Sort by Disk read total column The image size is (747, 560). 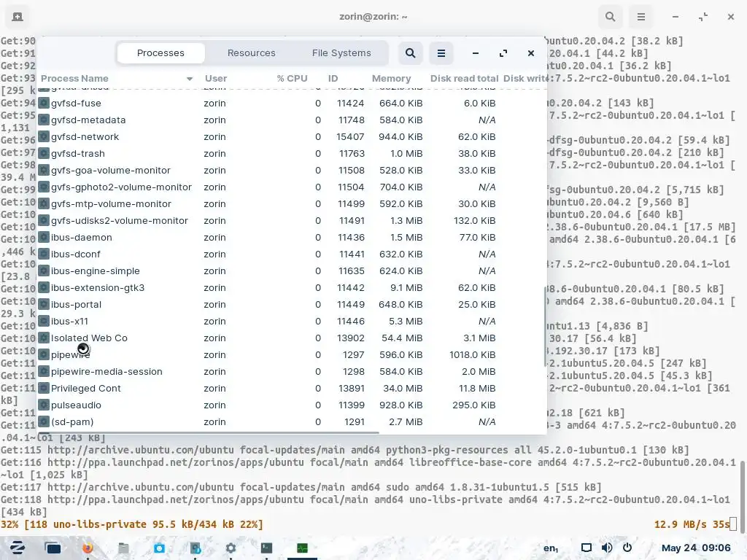click(x=464, y=79)
